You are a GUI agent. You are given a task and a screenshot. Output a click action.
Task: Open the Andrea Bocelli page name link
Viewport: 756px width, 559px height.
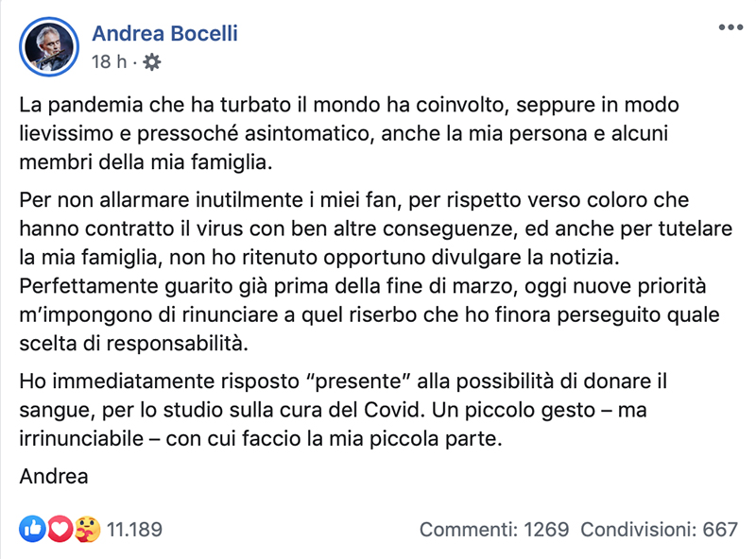tap(164, 33)
